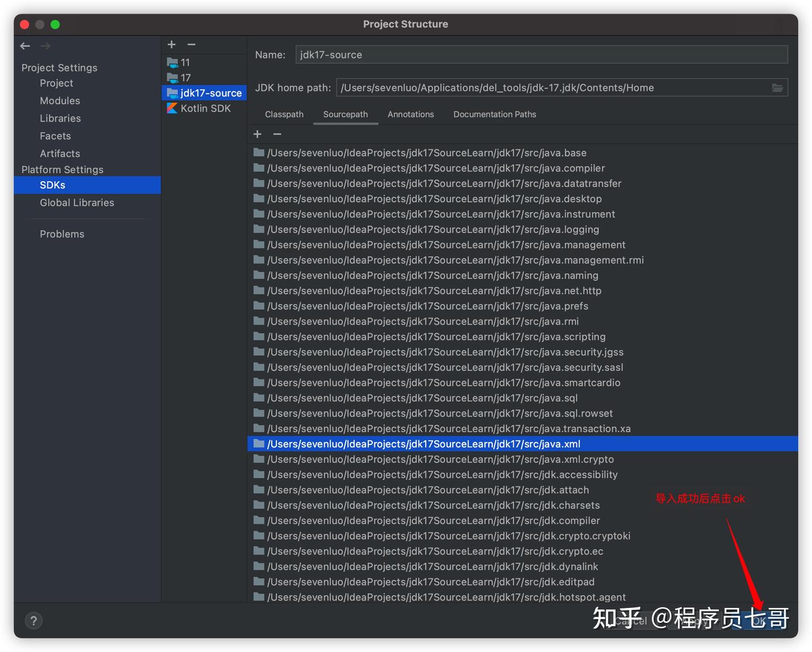Select the Kotlin SDK entry
Image resolution: width=812 pixels, height=652 pixels.
click(x=204, y=108)
